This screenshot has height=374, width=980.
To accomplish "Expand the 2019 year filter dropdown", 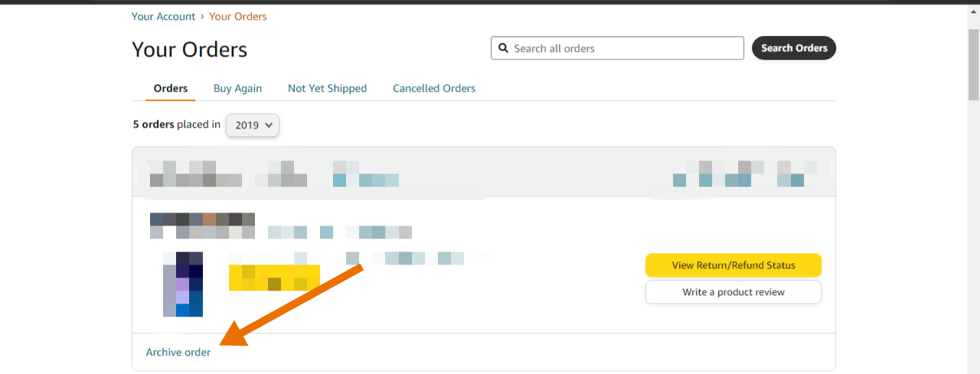I will pos(253,125).
